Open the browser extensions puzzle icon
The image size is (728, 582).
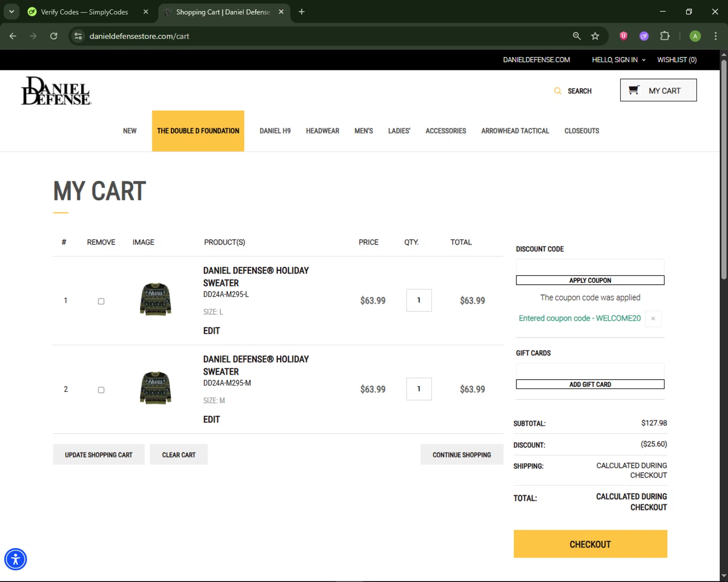pyautogui.click(x=664, y=36)
